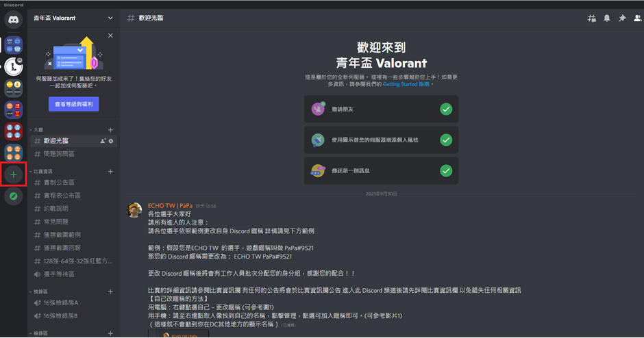The image size is (644, 338).
Task: Click the add a server plus icon
Action: click(x=14, y=174)
